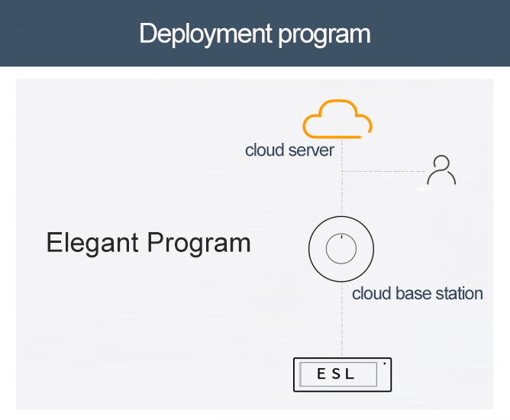Click the junction where the dashed lines meet

pos(341,172)
